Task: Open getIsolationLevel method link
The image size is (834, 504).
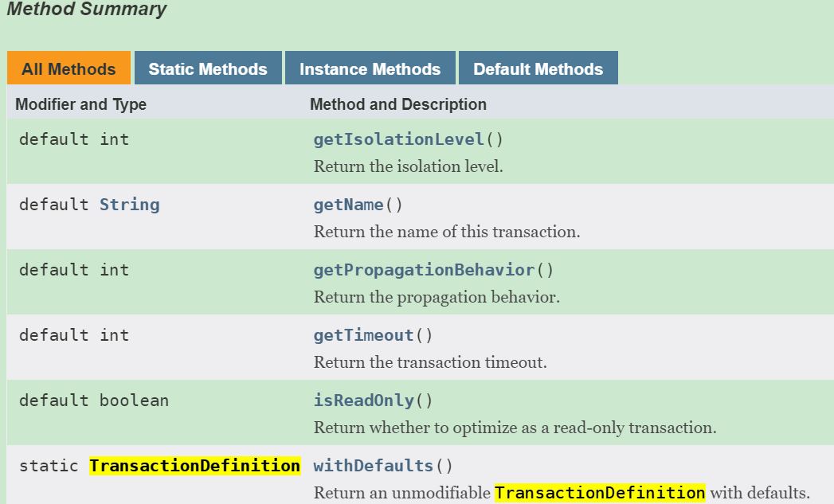Action: [x=399, y=139]
